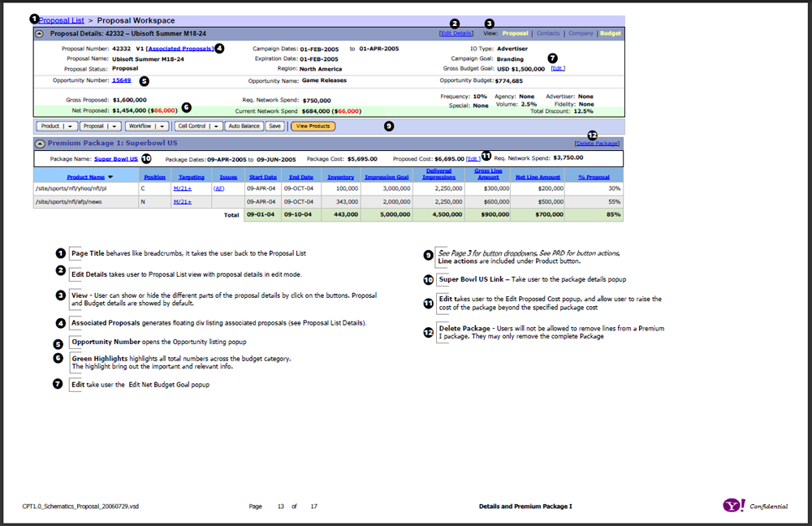Click callout badge 6 near Net Proposed amount
The height and width of the screenshot is (526, 812).
[x=187, y=107]
